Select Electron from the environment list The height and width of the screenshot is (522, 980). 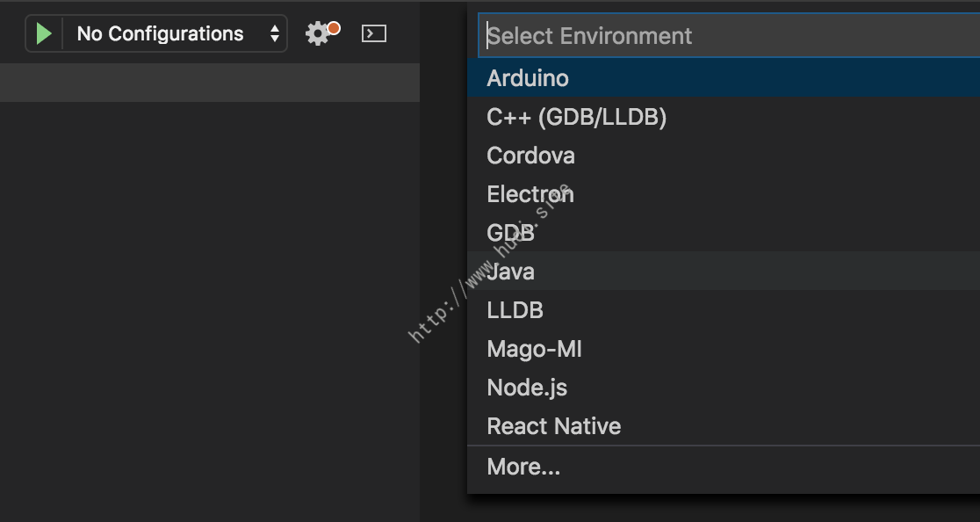724,194
